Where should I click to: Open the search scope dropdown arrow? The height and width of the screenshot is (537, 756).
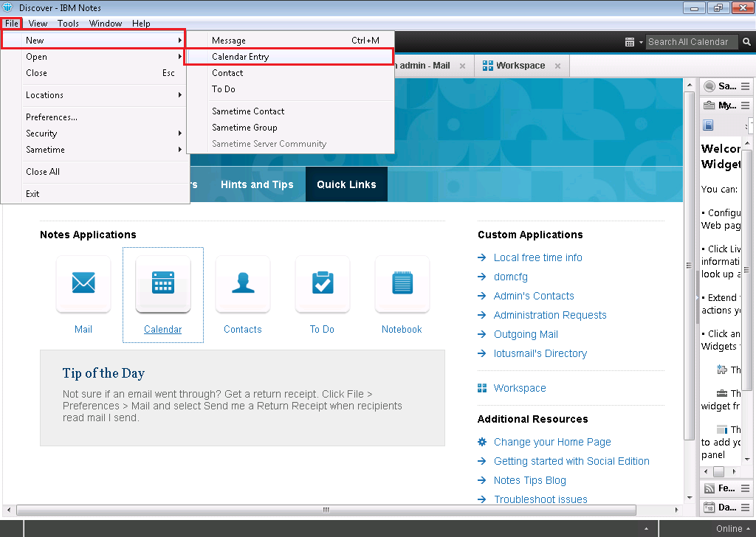coord(641,42)
